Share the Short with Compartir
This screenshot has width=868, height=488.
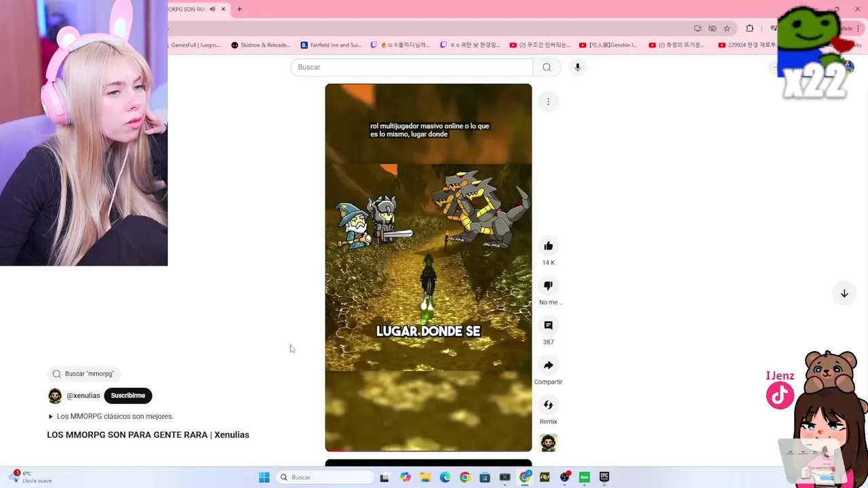(x=548, y=365)
